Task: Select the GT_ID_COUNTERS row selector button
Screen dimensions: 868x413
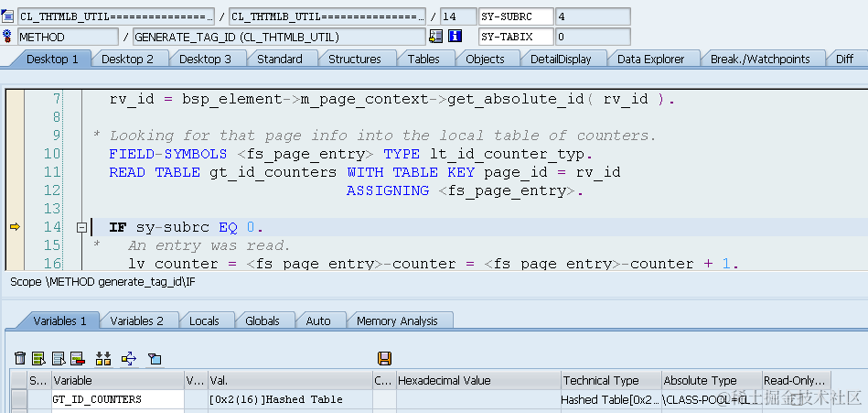Action: pos(19,399)
